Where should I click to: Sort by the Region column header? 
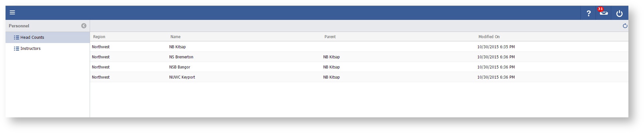99,37
